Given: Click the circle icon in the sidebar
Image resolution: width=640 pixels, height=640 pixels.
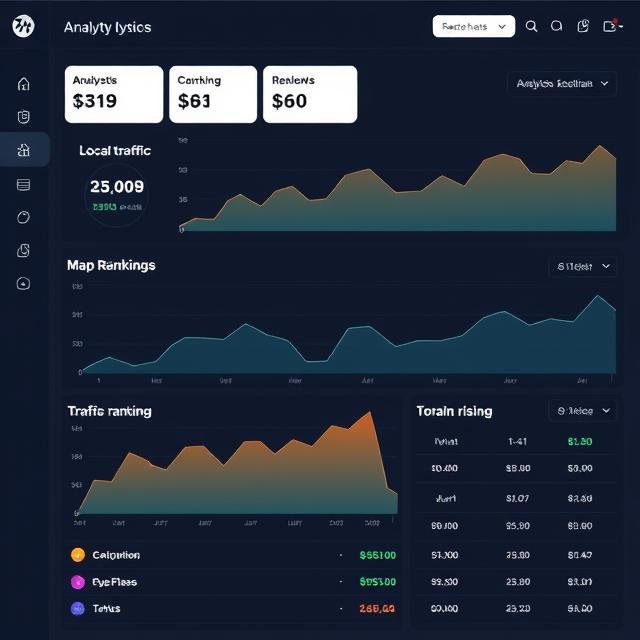Looking at the screenshot, I should tap(24, 217).
